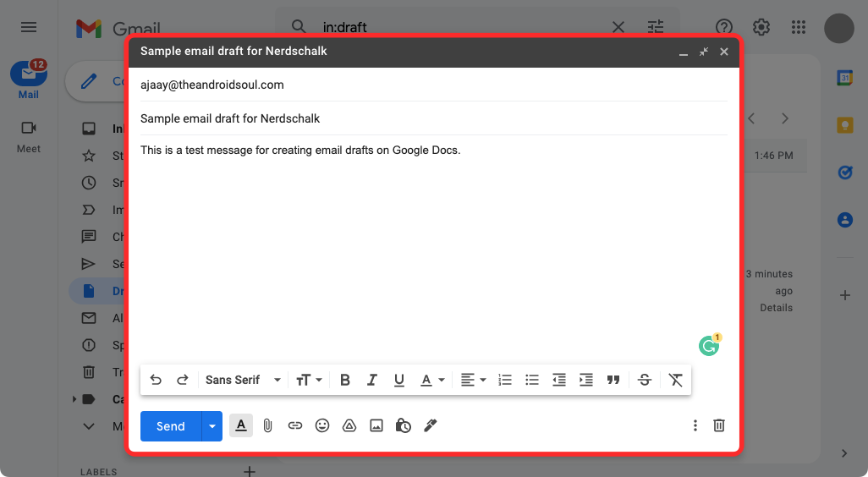
Task: Send the email draft
Action: coord(171,426)
